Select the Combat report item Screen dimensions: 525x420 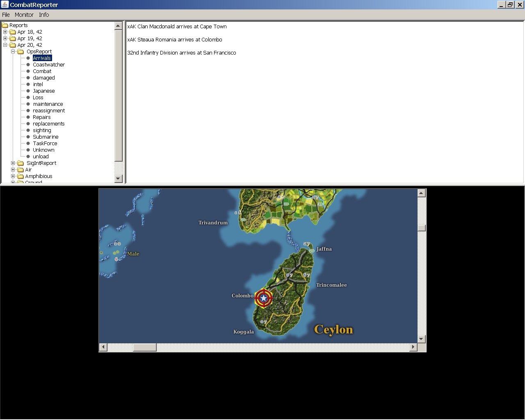point(42,71)
